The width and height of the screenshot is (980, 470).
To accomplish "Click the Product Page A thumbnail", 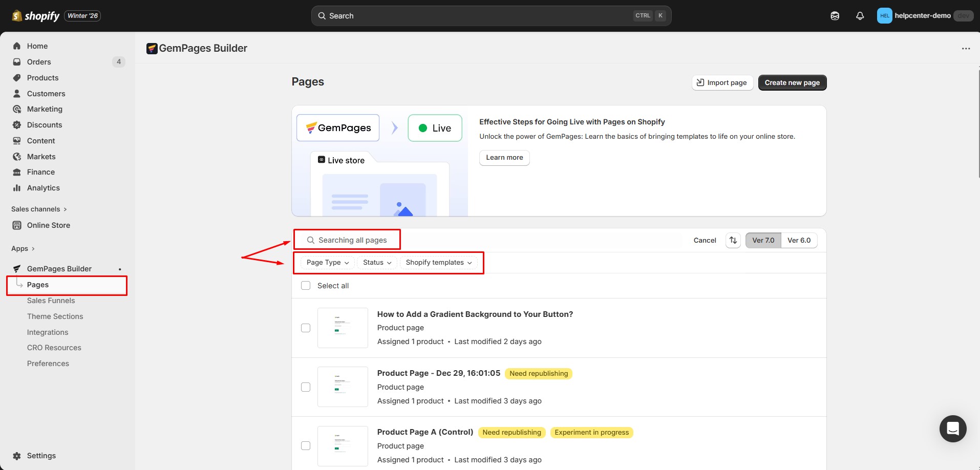I will (x=343, y=445).
